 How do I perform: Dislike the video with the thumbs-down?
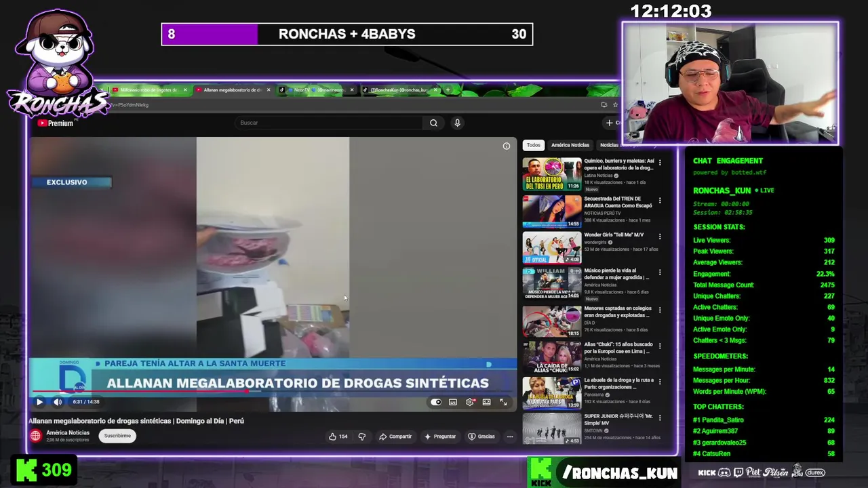[x=362, y=436]
